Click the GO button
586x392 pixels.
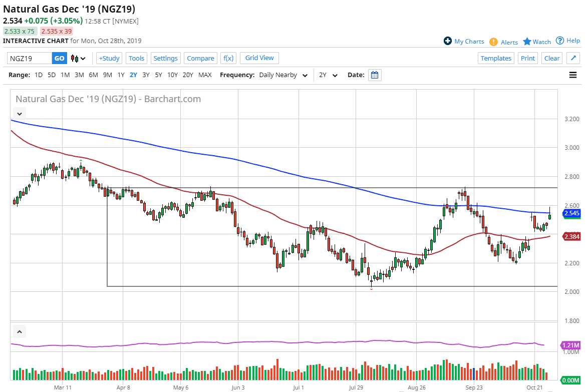click(x=59, y=58)
